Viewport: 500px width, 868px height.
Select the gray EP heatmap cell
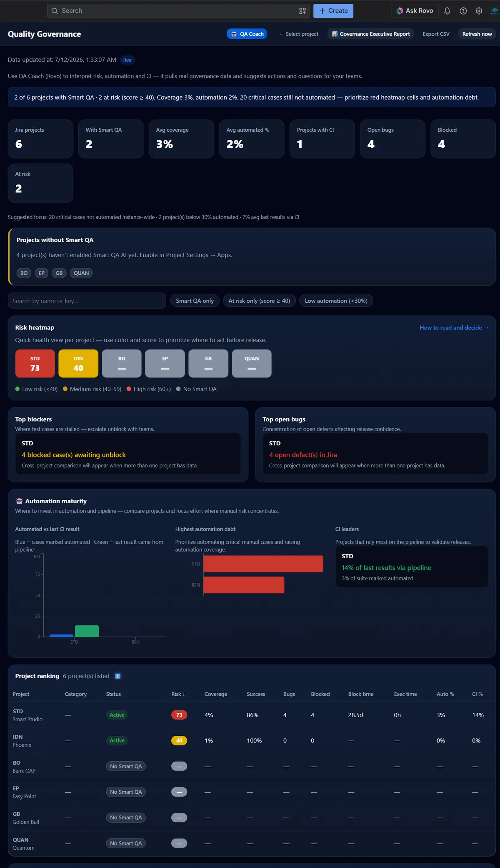pos(165,364)
